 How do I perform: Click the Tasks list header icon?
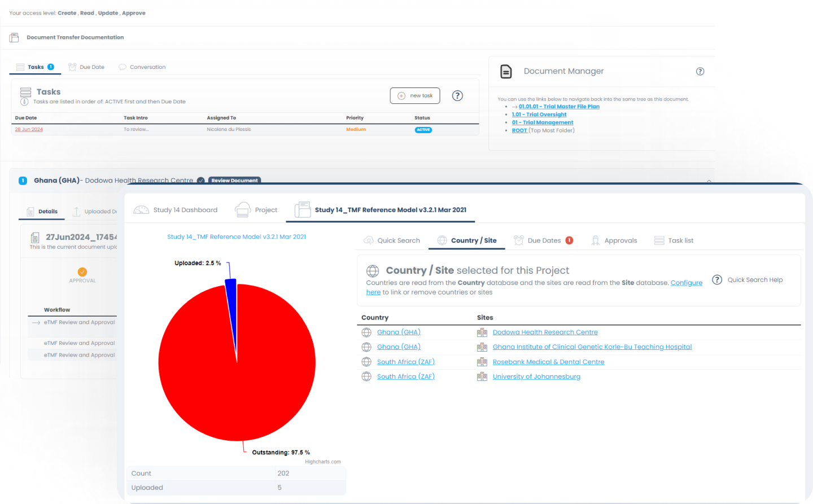point(25,92)
